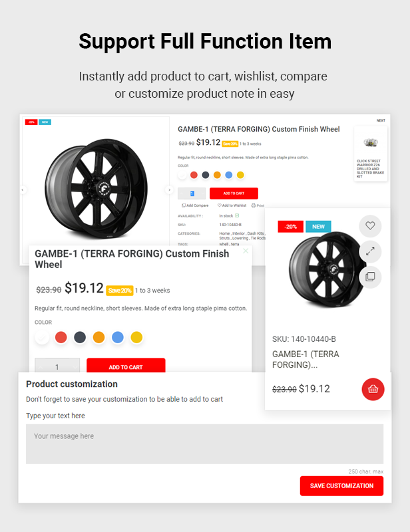Viewport: 410px width, 532px height.
Task: Open the NEXT product brake kit thumbnail
Action: coord(371,154)
